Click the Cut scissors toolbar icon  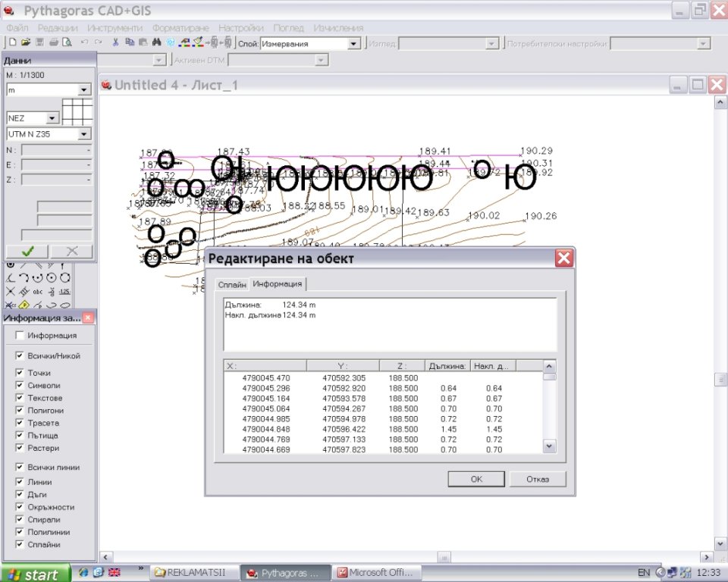click(115, 43)
